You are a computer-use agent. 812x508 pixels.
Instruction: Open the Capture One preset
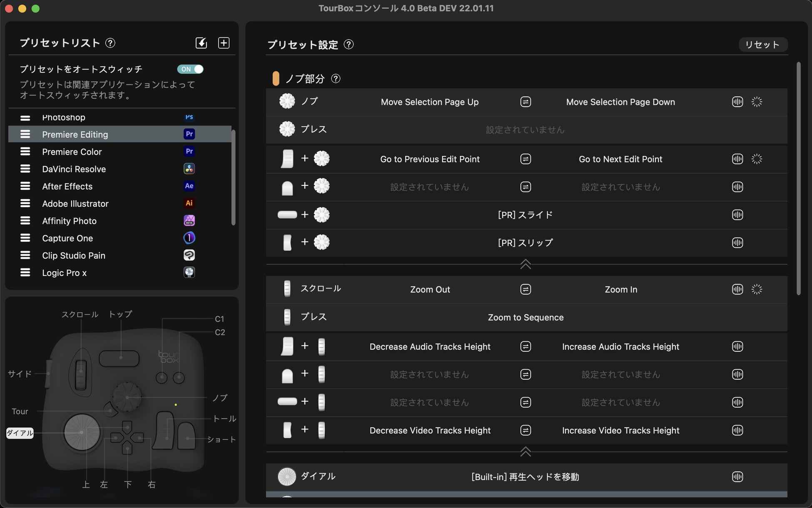click(x=67, y=238)
